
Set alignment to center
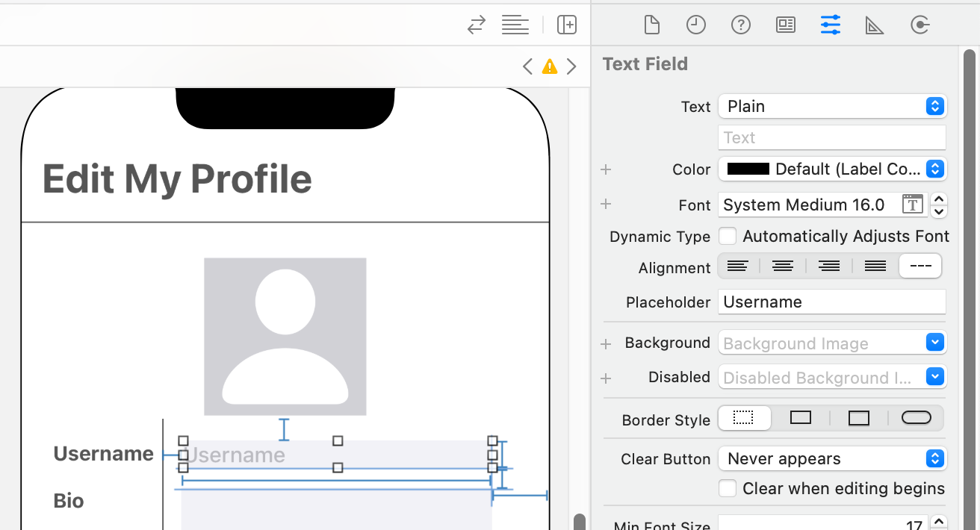783,266
